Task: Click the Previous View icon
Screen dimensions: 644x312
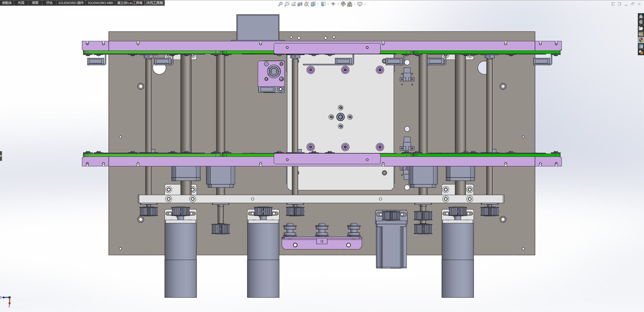Action: (293, 4)
